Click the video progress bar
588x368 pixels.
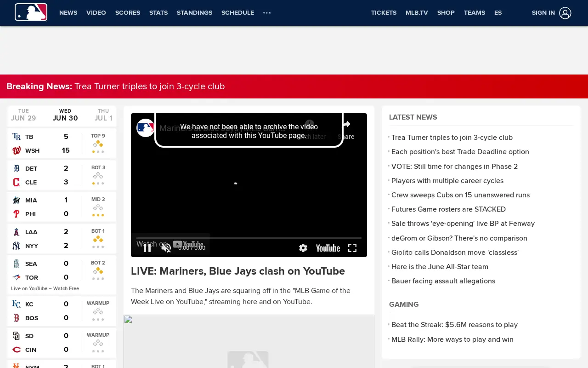click(249, 238)
